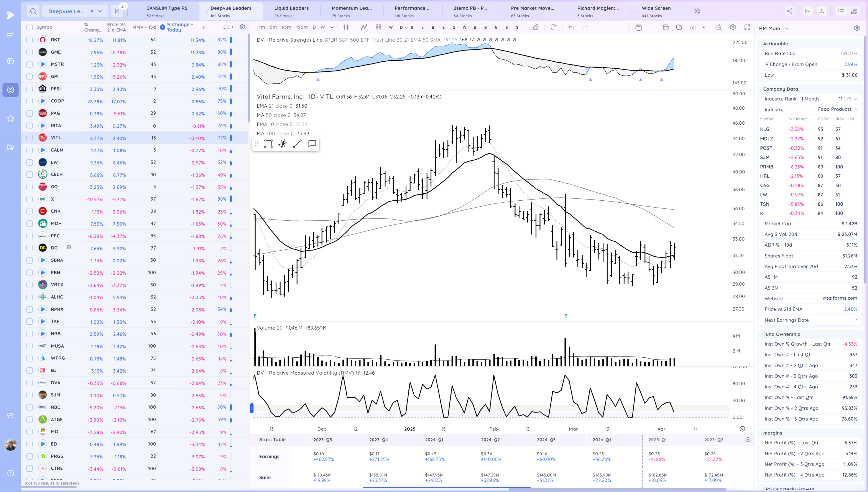Check the MSTR row checkbox
Screen dimensions: 868x492
tap(29, 64)
